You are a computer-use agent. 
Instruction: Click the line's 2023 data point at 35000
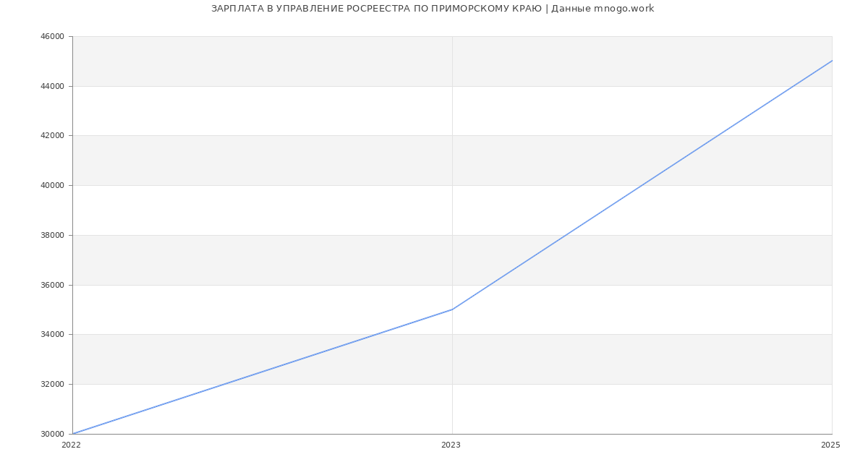coord(452,309)
